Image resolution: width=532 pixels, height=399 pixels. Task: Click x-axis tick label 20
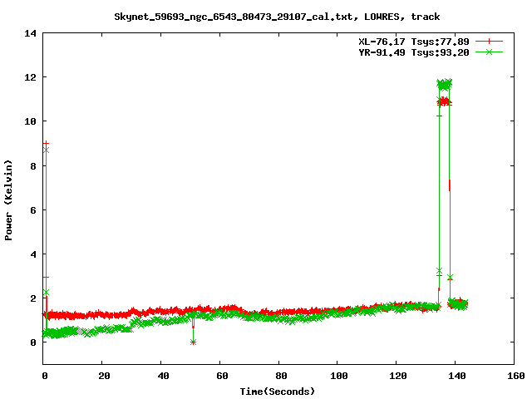tap(104, 376)
